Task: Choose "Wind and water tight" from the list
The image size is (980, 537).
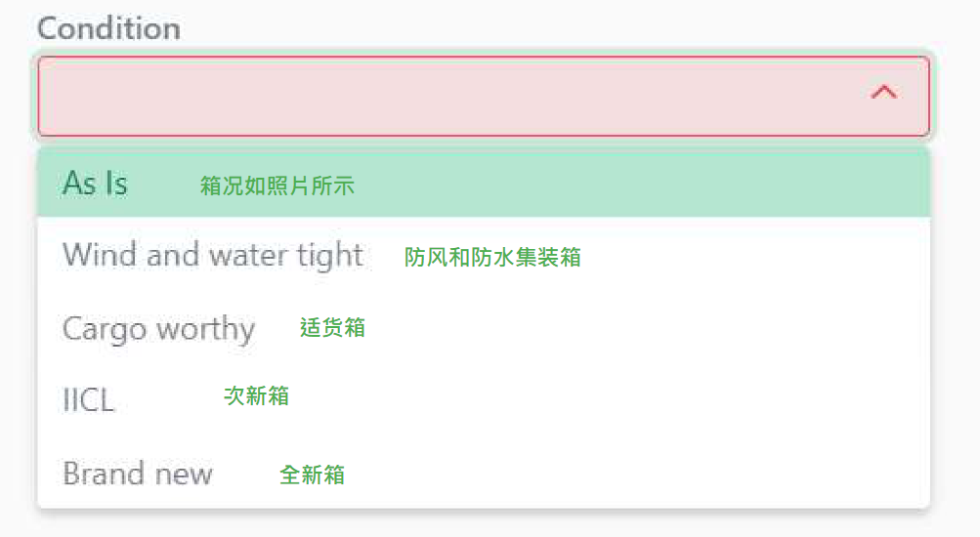Action: point(213,256)
